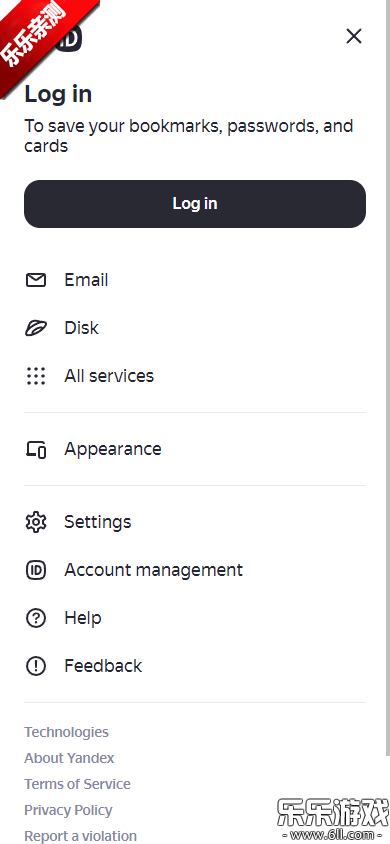The width and height of the screenshot is (390, 844).
Task: Click the Feedback exclamation icon
Action: coord(36,666)
